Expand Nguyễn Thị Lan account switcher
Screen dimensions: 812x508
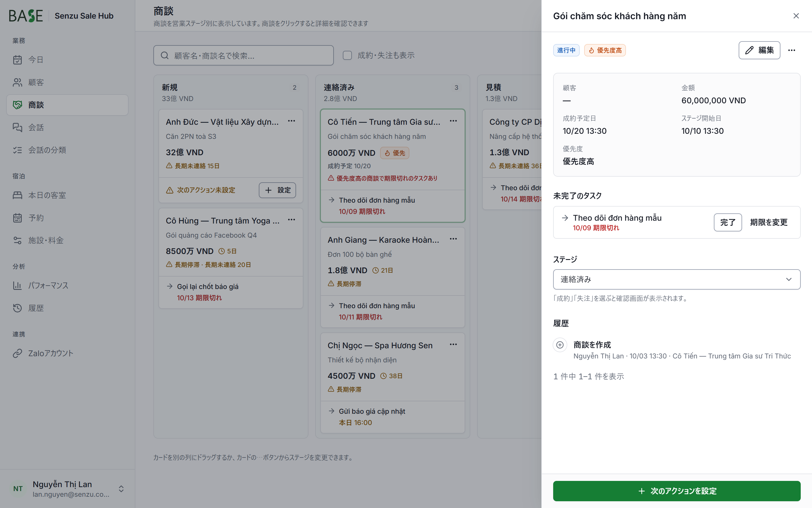(x=67, y=489)
